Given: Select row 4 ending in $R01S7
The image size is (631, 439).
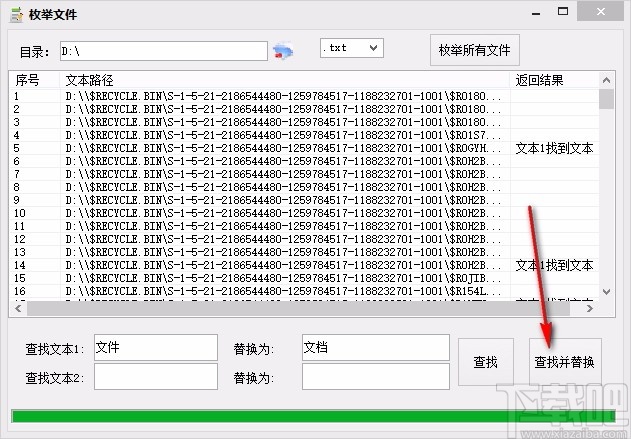Looking at the screenshot, I should (304, 135).
